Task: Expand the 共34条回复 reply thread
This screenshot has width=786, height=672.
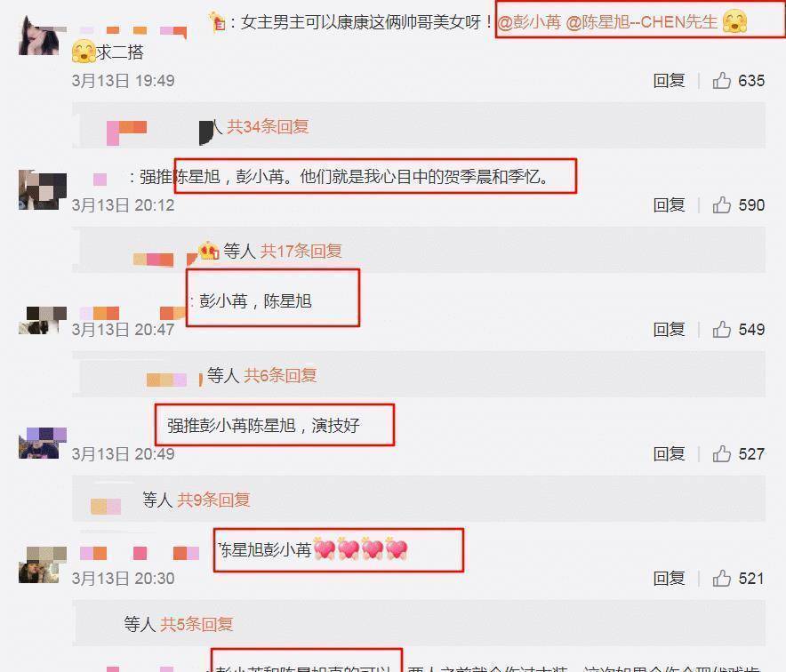Action: [x=268, y=126]
